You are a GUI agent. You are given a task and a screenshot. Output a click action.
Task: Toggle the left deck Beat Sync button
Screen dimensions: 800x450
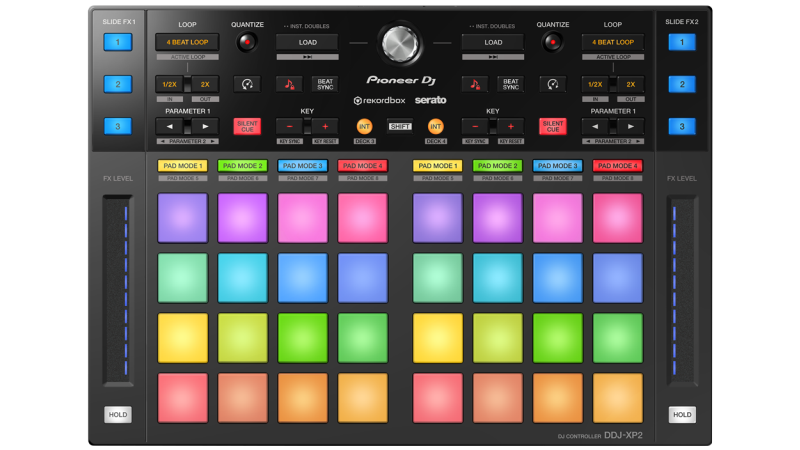click(x=324, y=85)
